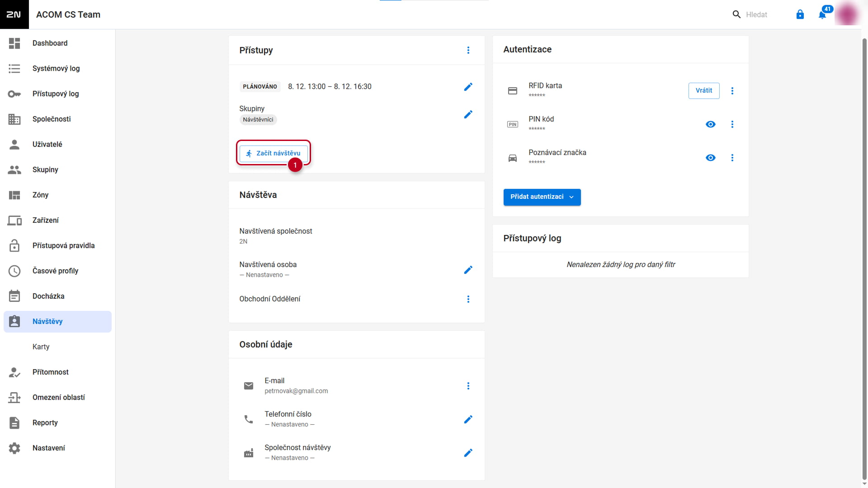Open PIN kód more options menu
Image resolution: width=868 pixels, height=488 pixels.
click(732, 124)
